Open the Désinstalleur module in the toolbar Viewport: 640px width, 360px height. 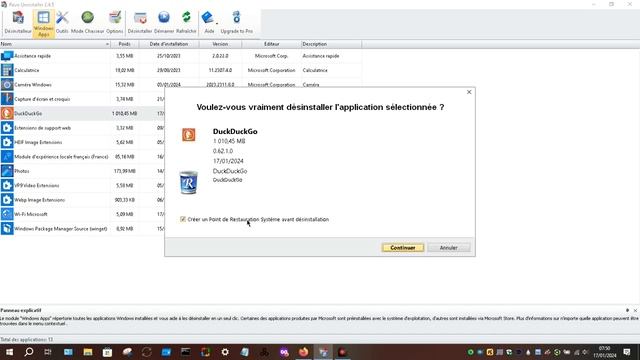(18, 22)
